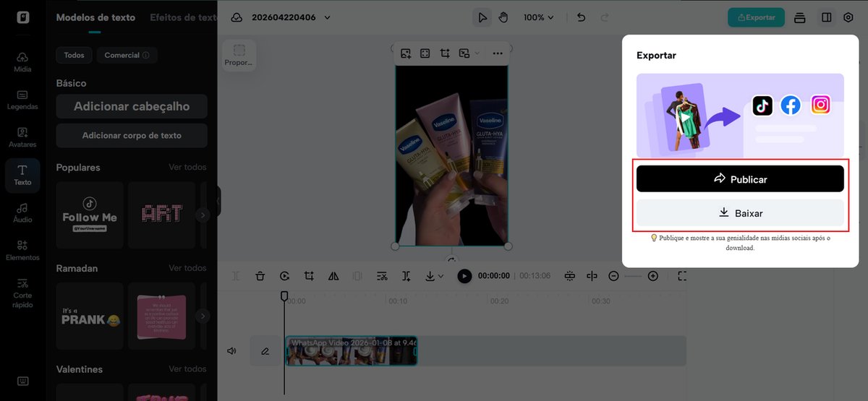Viewport: 868px width, 401px height.
Task: Click the Baixar download button
Action: [740, 213]
